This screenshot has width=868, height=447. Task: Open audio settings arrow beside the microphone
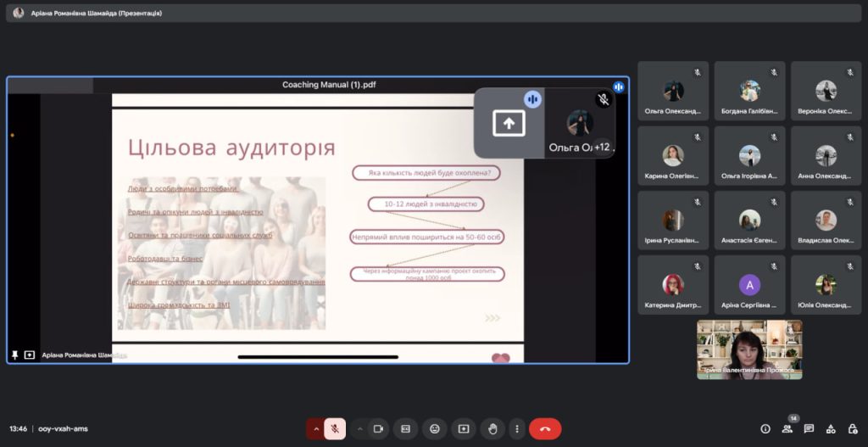[316, 429]
